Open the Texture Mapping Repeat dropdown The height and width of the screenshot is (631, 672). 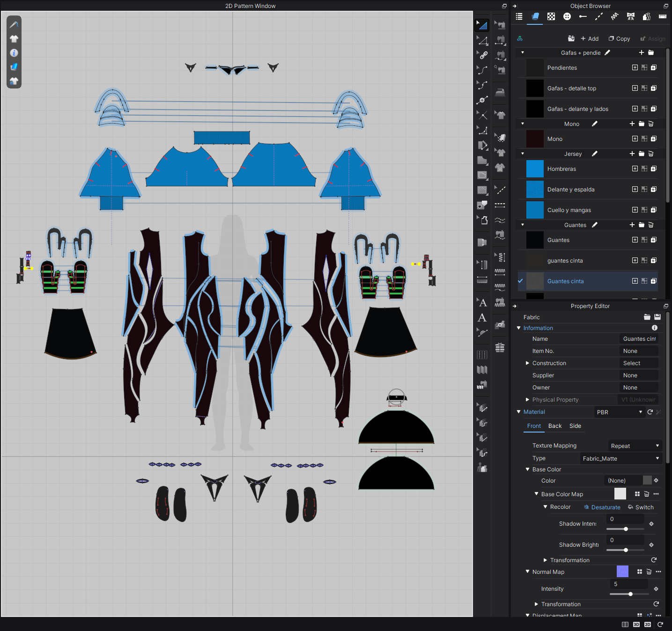click(x=635, y=446)
